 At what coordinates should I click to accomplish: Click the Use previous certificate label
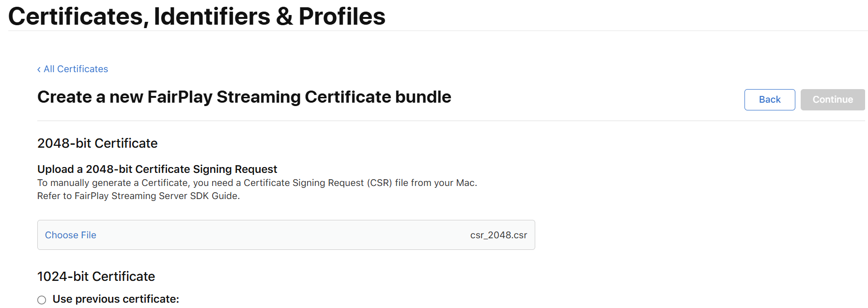116,299
